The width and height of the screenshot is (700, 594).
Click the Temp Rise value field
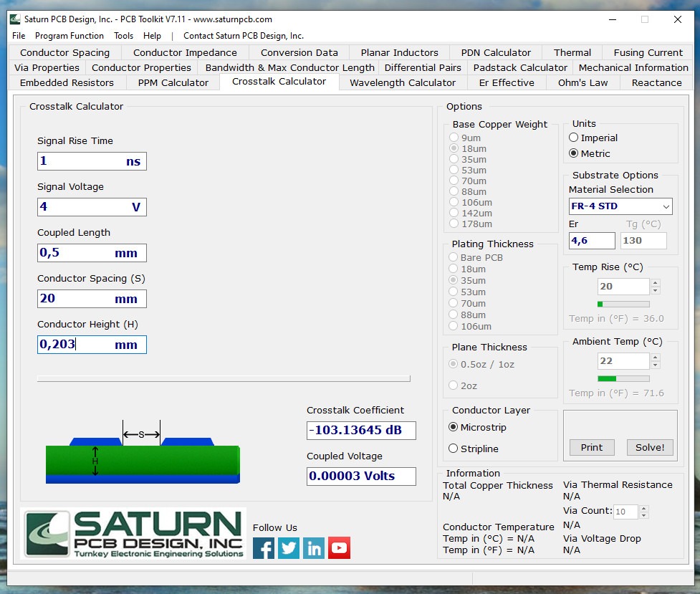(623, 287)
